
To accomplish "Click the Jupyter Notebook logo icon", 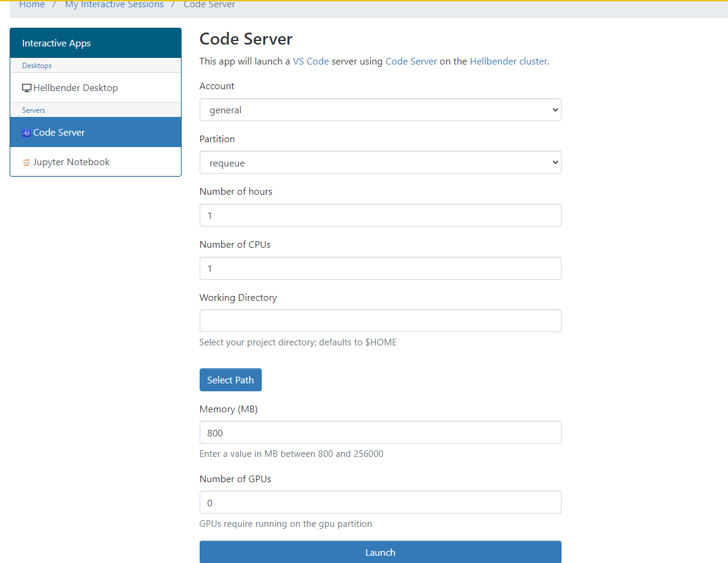I will [27, 163].
